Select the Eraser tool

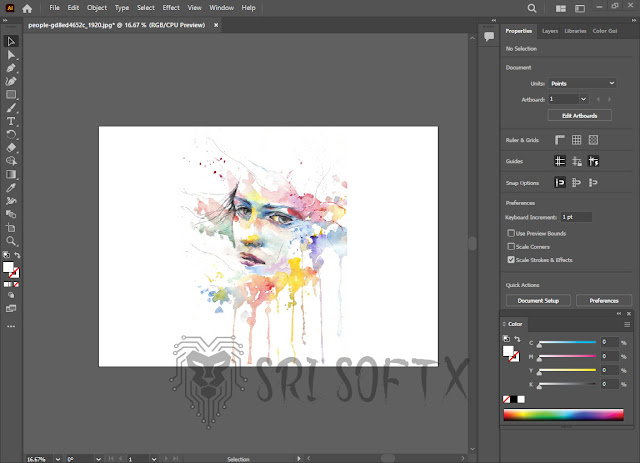click(11, 147)
